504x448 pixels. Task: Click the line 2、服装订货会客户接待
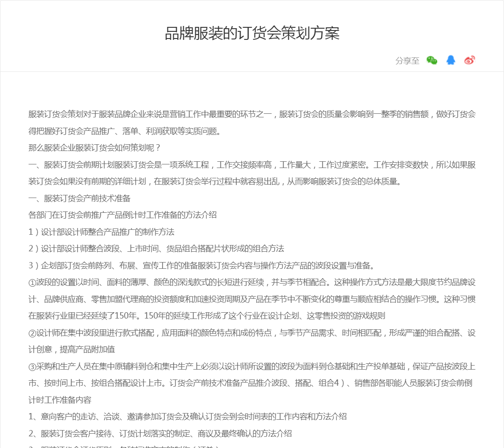point(160,434)
